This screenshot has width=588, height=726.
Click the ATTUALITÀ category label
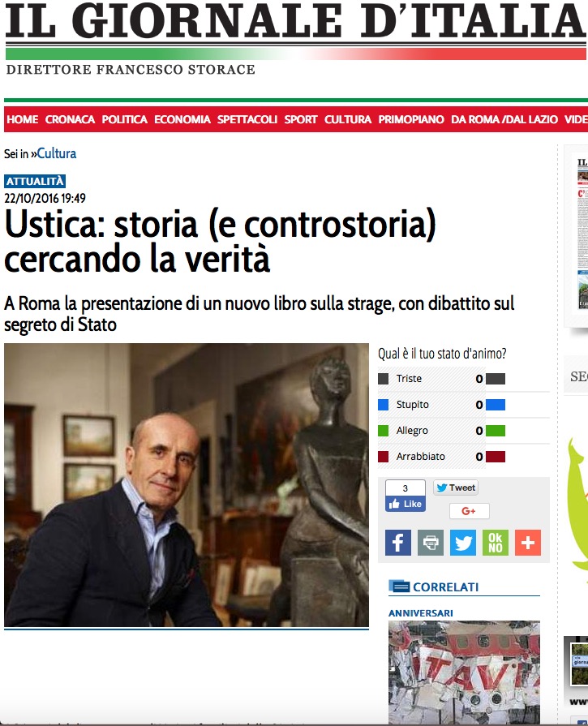35,181
